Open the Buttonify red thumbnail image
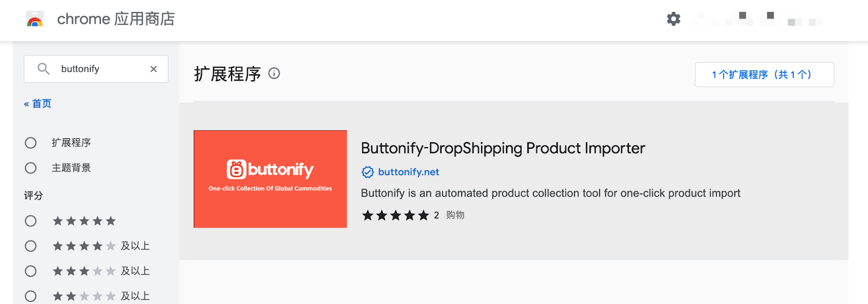 coord(270,179)
